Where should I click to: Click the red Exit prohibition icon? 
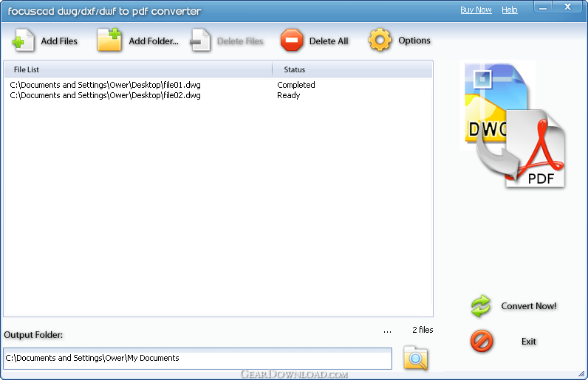coord(482,341)
